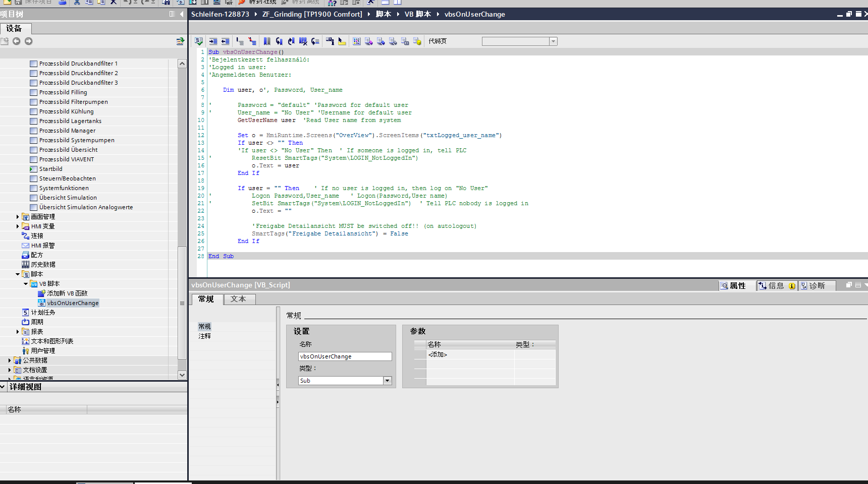
Task: Open the Startbild screen item
Action: (50, 169)
